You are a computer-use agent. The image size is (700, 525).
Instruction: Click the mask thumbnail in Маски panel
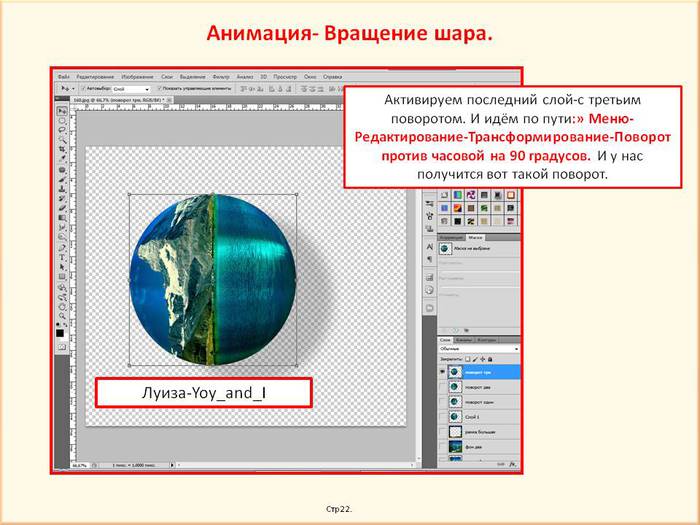pos(445,248)
